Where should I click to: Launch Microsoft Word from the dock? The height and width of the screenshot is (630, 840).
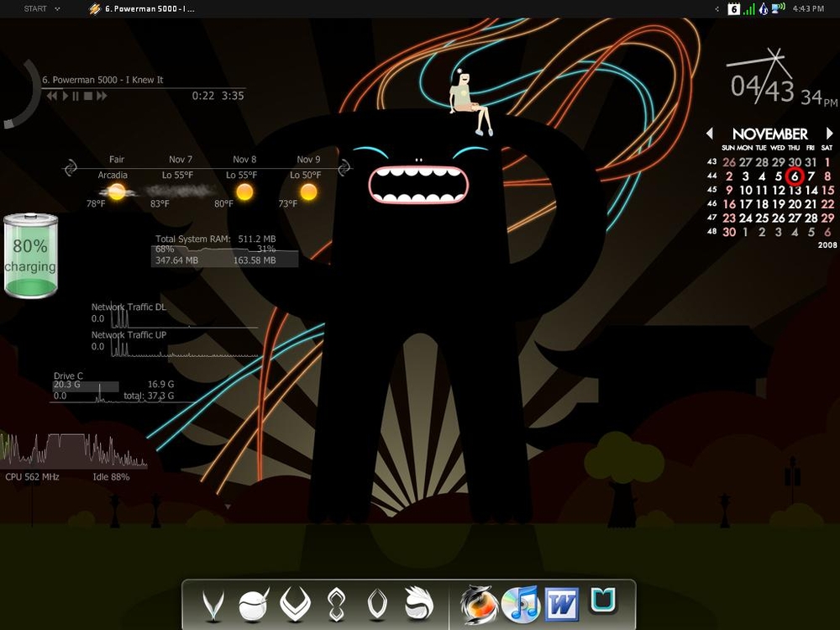[562, 604]
